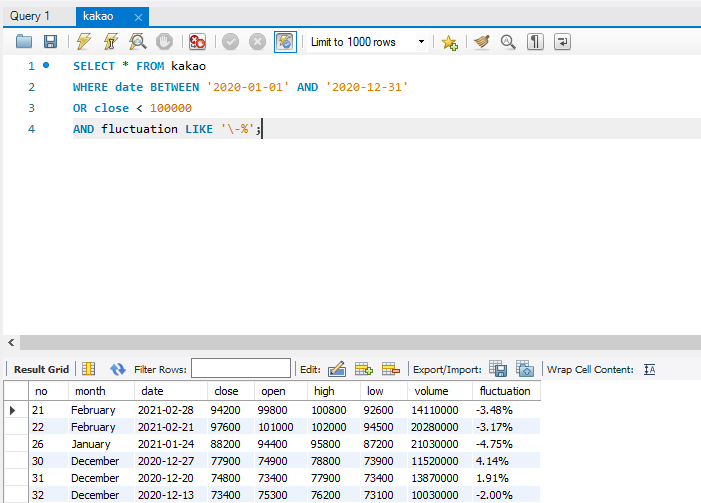Edit current row pencil icon

[337, 369]
